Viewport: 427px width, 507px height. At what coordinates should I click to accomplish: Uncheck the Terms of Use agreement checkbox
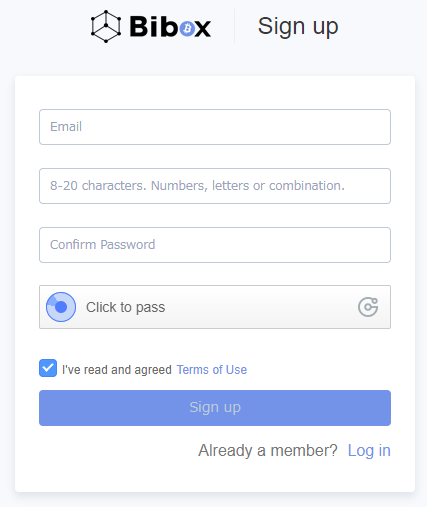pos(48,368)
